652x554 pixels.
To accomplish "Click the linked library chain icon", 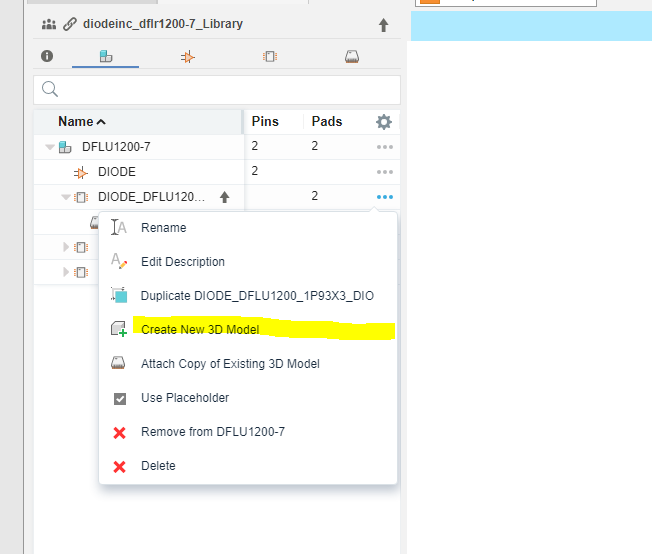I will pyautogui.click(x=70, y=24).
